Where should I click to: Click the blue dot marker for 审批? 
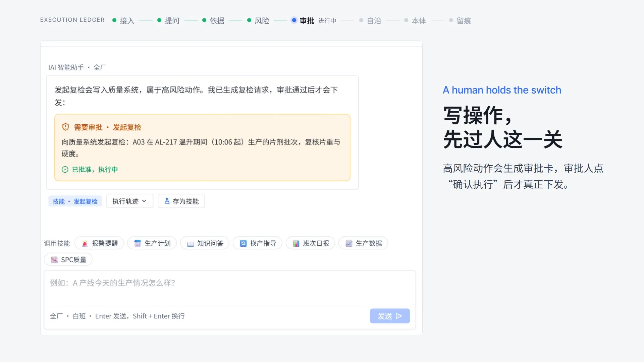294,20
